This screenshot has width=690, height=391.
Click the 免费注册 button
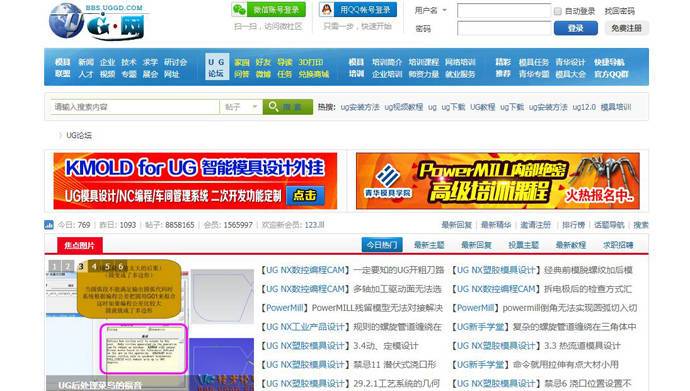(x=626, y=28)
